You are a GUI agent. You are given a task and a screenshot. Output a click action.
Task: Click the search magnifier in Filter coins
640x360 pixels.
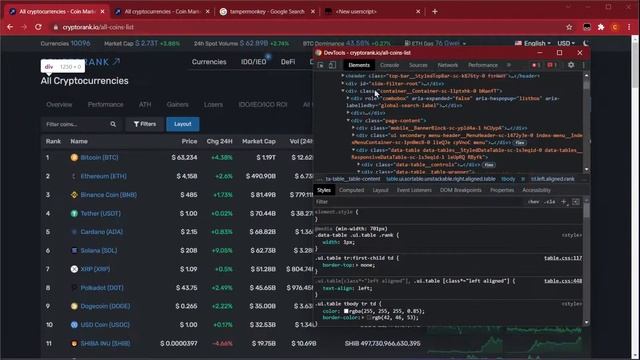113,124
